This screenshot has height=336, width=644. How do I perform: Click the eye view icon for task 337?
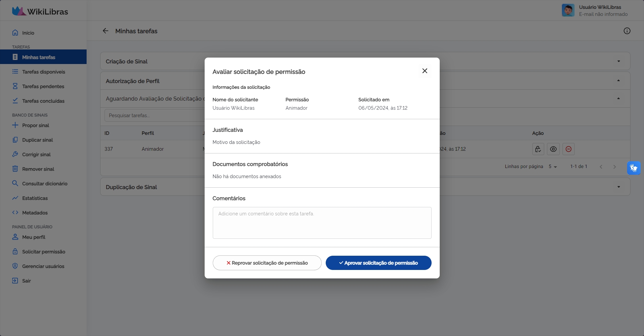553,149
